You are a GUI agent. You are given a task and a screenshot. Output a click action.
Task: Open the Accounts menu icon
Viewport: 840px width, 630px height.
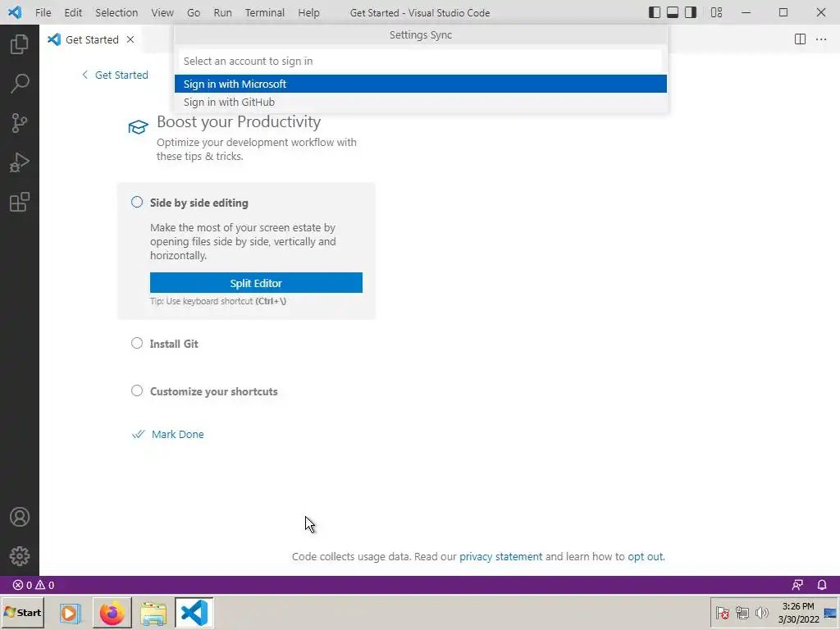coord(20,517)
